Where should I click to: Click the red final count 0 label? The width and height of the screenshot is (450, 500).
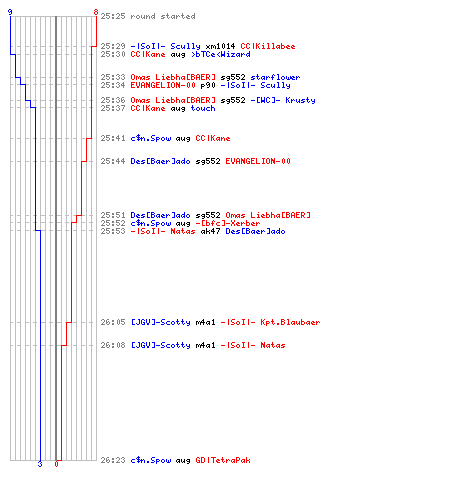coord(56,464)
